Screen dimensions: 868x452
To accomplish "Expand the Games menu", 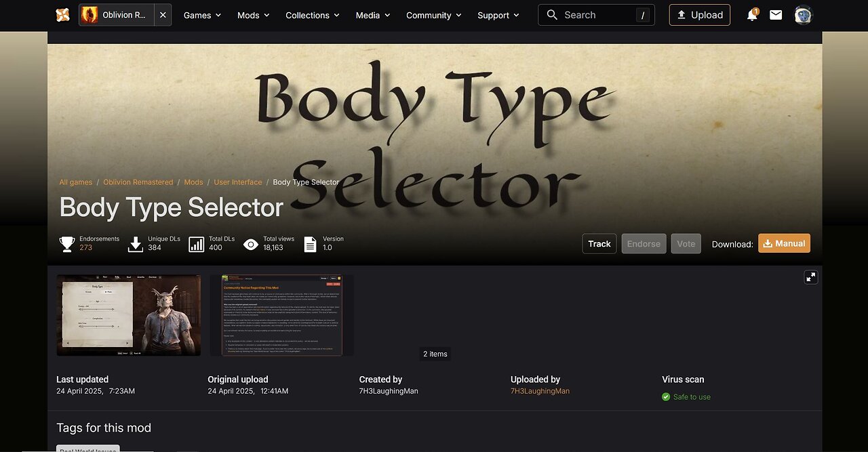I will click(x=202, y=15).
